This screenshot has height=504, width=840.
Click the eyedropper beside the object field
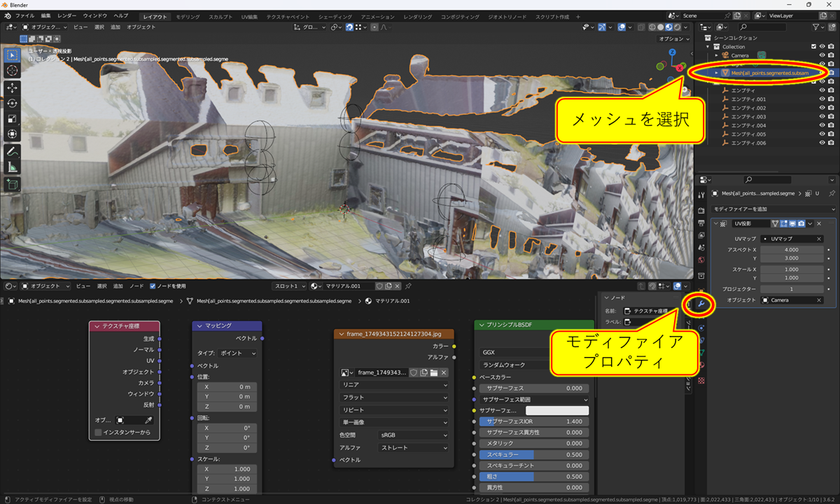coord(148,420)
